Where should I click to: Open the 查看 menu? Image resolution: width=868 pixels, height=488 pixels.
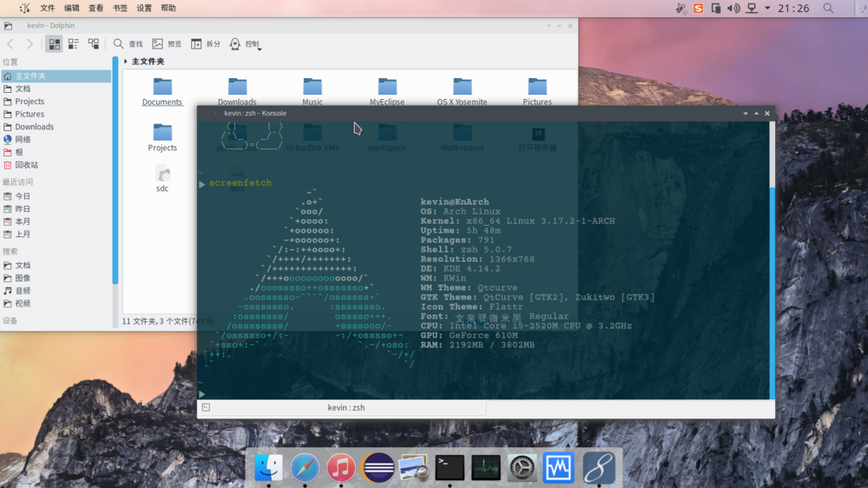(95, 9)
